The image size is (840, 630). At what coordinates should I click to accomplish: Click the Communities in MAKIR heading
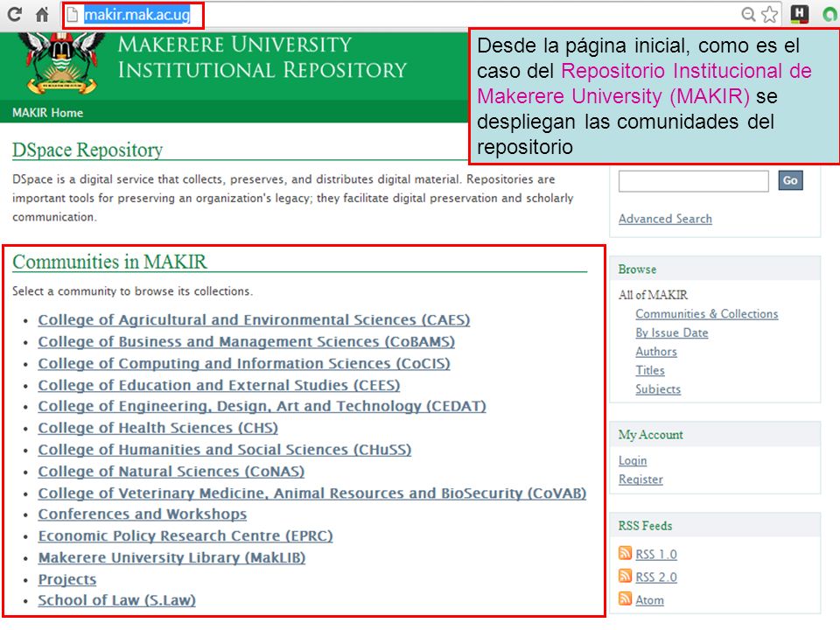pyautogui.click(x=109, y=262)
